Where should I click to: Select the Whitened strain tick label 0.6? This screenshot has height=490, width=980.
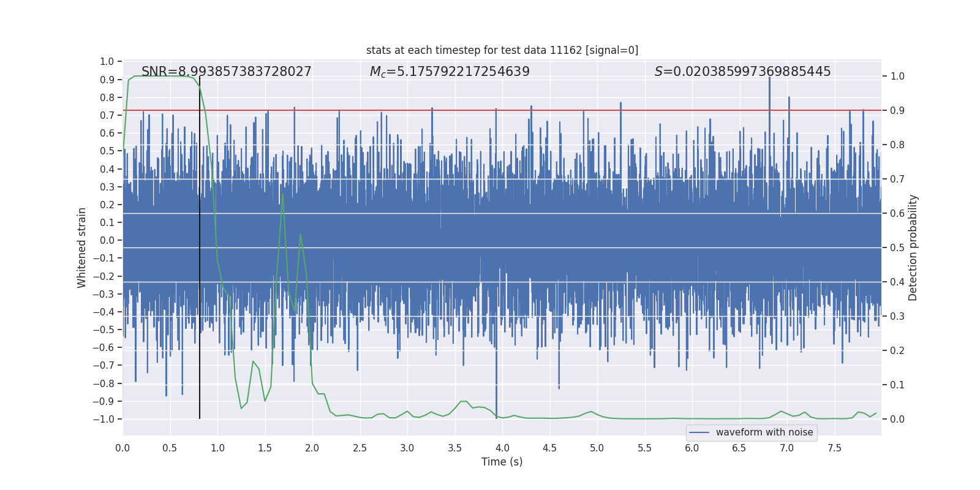(x=107, y=133)
